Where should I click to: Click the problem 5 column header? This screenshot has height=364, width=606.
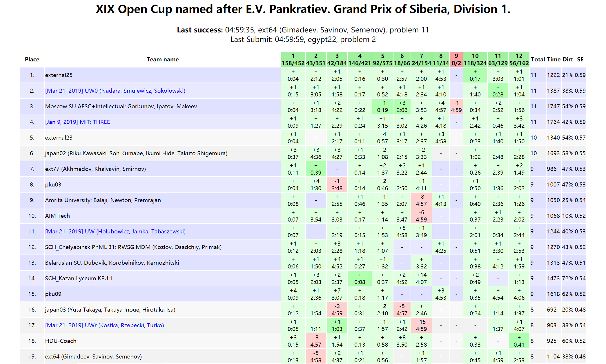(382, 59)
